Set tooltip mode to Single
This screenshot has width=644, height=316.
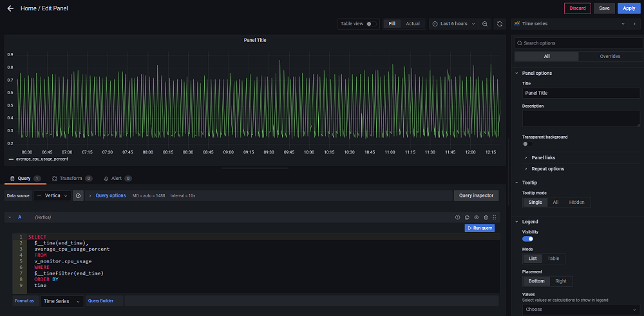click(535, 202)
